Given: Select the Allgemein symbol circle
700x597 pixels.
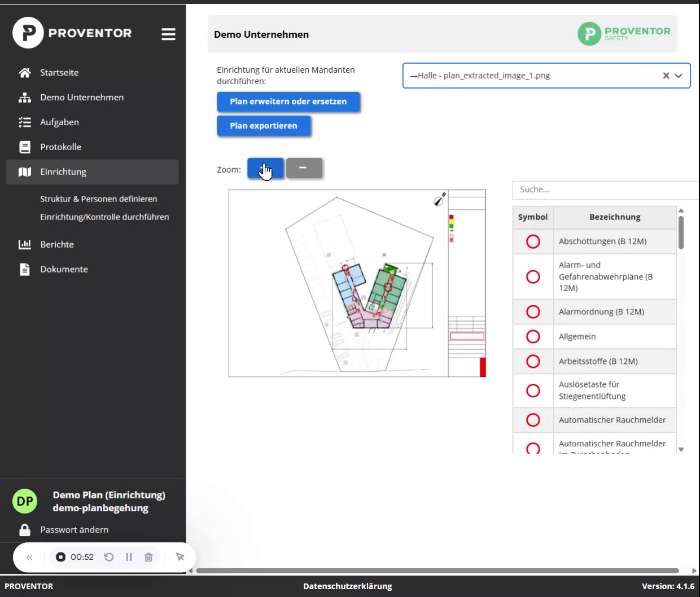Looking at the screenshot, I should point(533,336).
